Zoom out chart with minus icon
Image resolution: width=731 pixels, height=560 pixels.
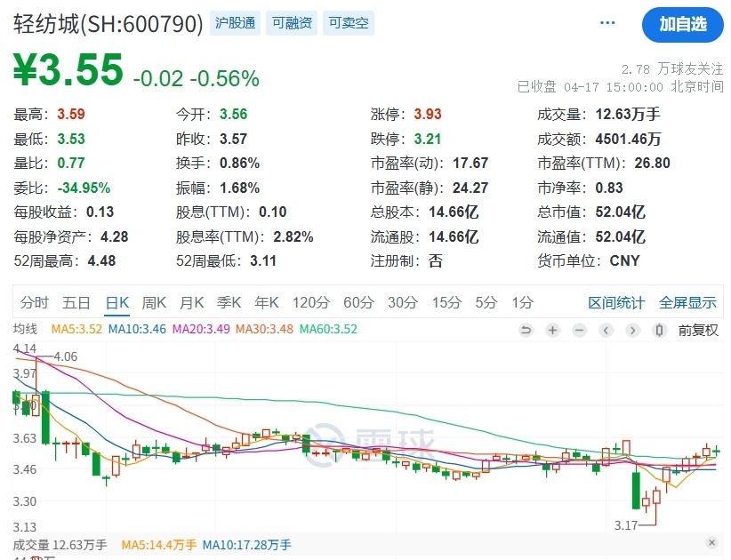(580, 331)
